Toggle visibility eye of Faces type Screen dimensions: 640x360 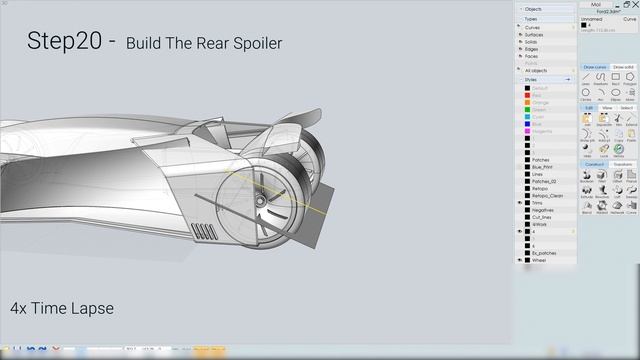pyautogui.click(x=520, y=56)
